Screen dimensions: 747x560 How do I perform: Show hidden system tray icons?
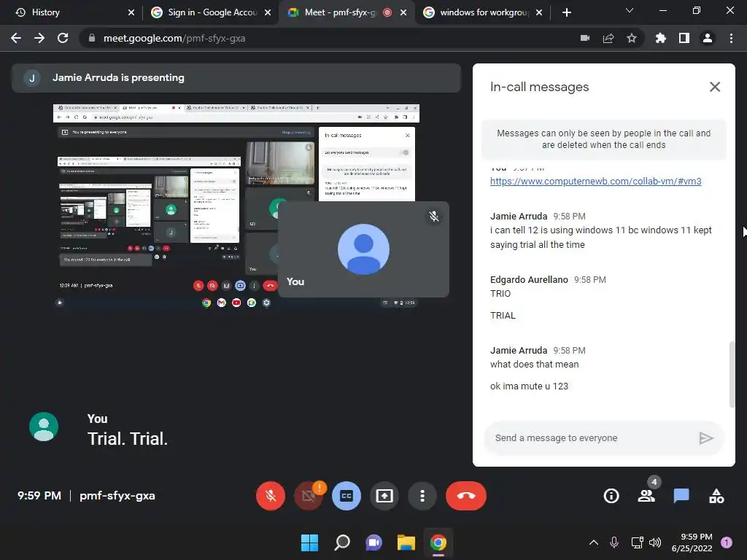point(594,542)
